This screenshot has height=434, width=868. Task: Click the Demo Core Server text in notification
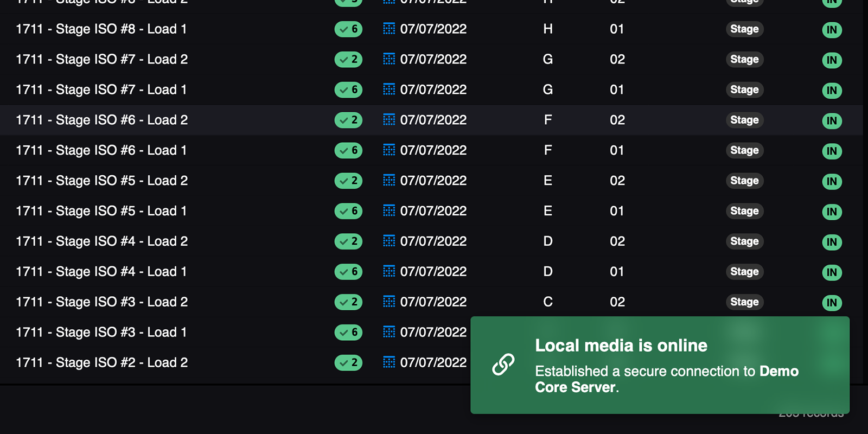(778, 372)
